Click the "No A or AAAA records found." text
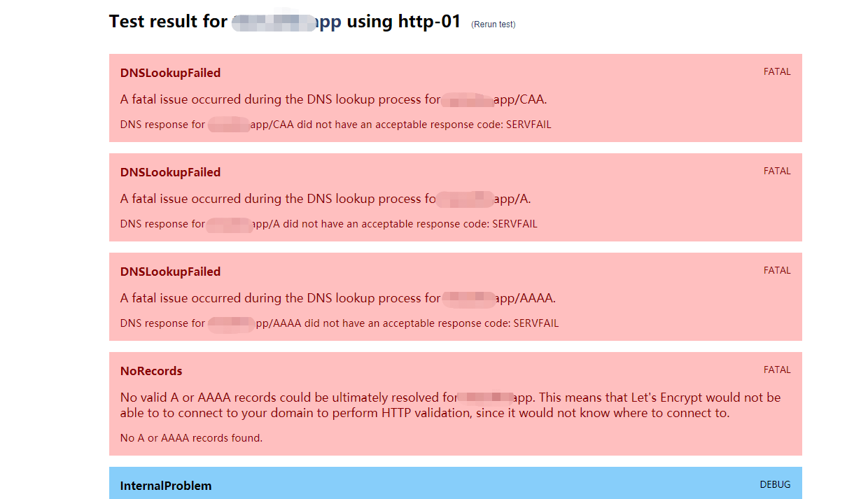 tap(191, 438)
